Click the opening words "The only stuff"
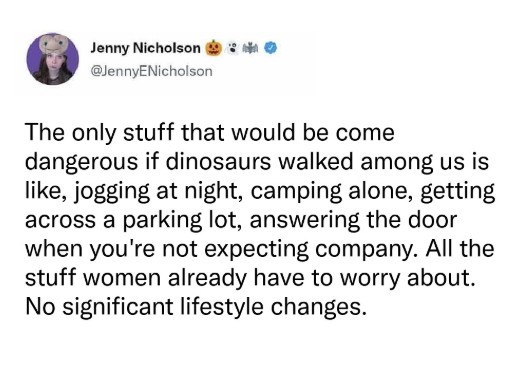522x368 pixels. [100, 134]
